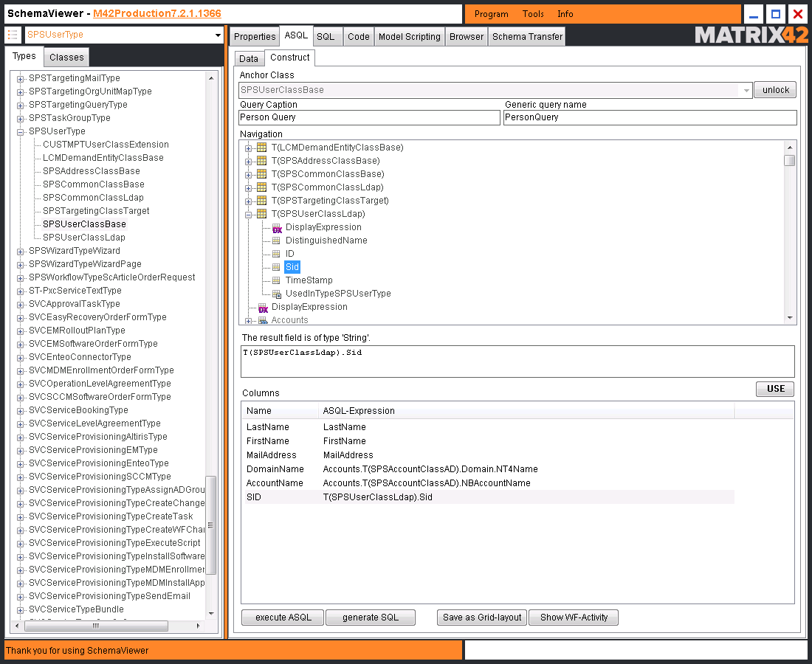This screenshot has height=664, width=812.
Task: Click the grid icon next to DistinguishedName
Action: point(276,241)
